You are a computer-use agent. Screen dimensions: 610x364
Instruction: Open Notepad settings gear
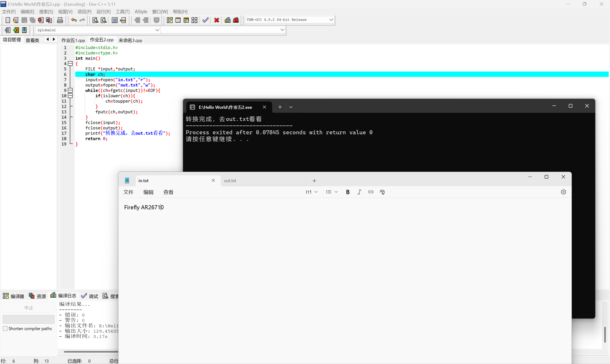pyautogui.click(x=563, y=192)
